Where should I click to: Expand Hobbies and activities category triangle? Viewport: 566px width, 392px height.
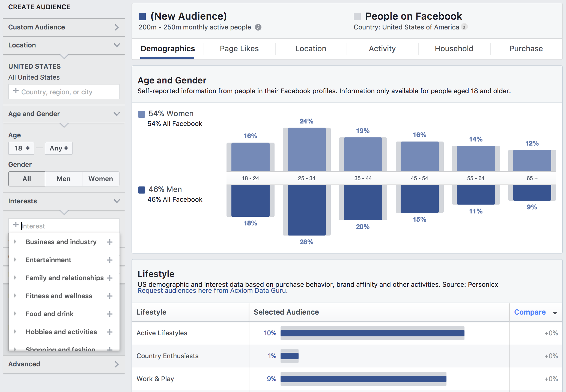pos(15,332)
